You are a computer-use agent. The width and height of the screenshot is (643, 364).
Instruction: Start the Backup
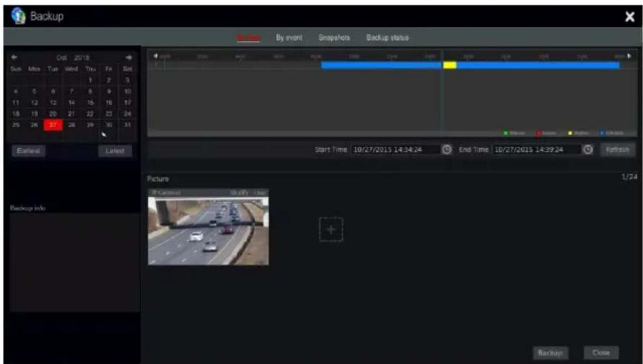[x=551, y=353]
